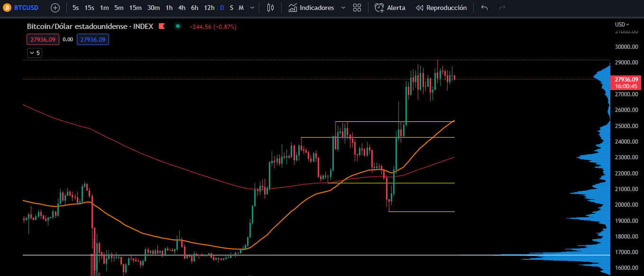Click the redo arrow icon
Viewport: 644px width, 276px height.
[x=502, y=8]
